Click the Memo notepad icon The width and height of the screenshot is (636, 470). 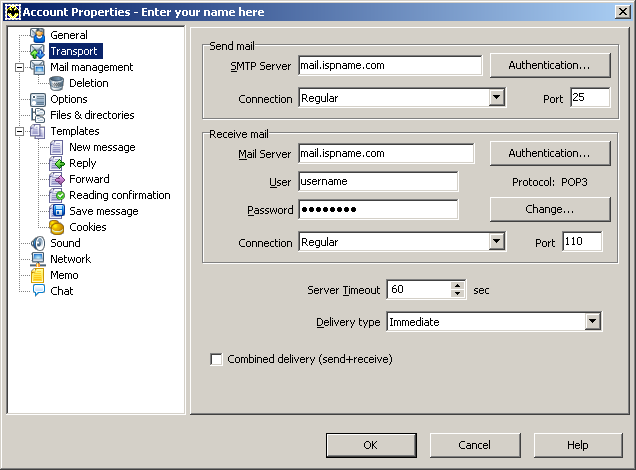tap(38, 275)
